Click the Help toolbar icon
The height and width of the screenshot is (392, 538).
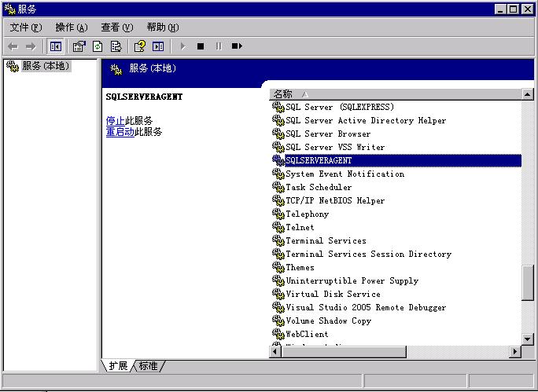click(x=140, y=46)
